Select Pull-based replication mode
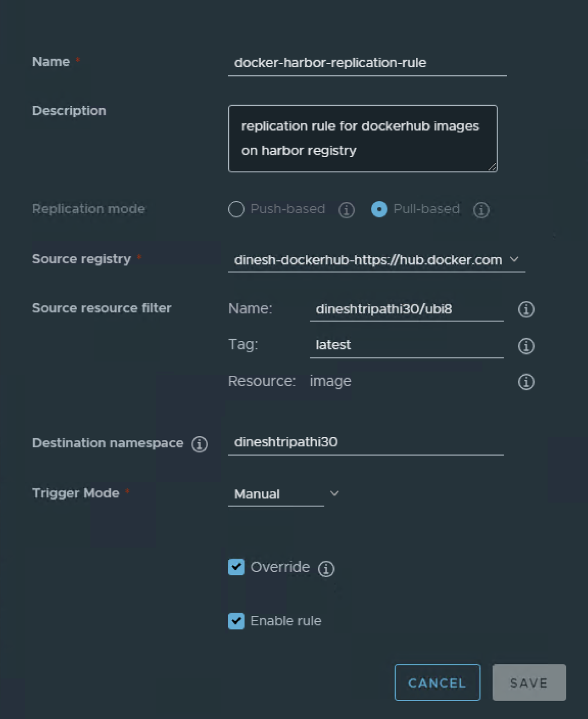Image resolution: width=588 pixels, height=719 pixels. coord(379,209)
